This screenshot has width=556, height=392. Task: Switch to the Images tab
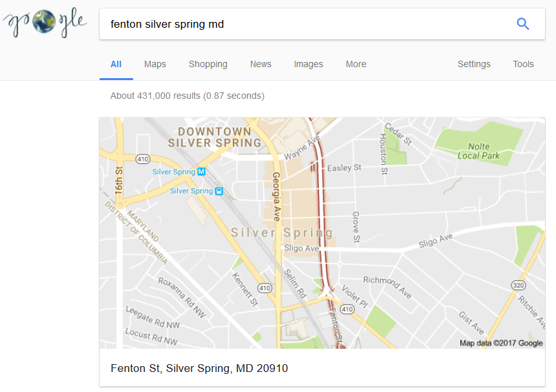(x=308, y=64)
